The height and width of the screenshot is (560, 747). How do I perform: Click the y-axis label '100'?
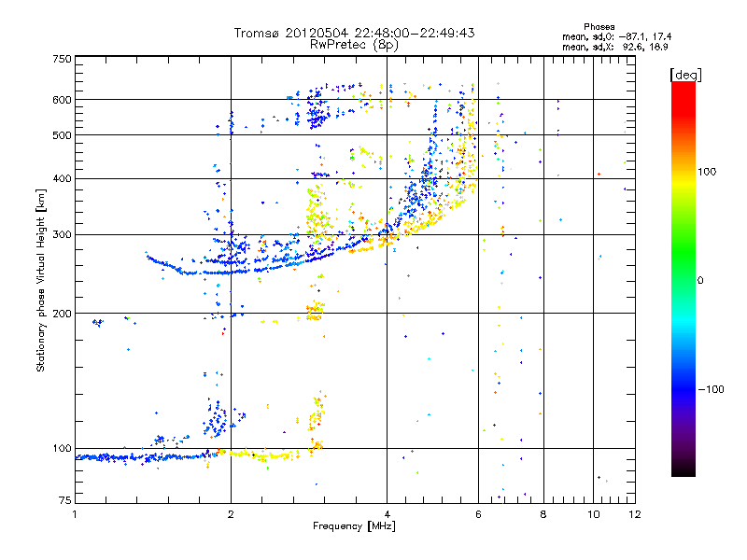point(62,449)
